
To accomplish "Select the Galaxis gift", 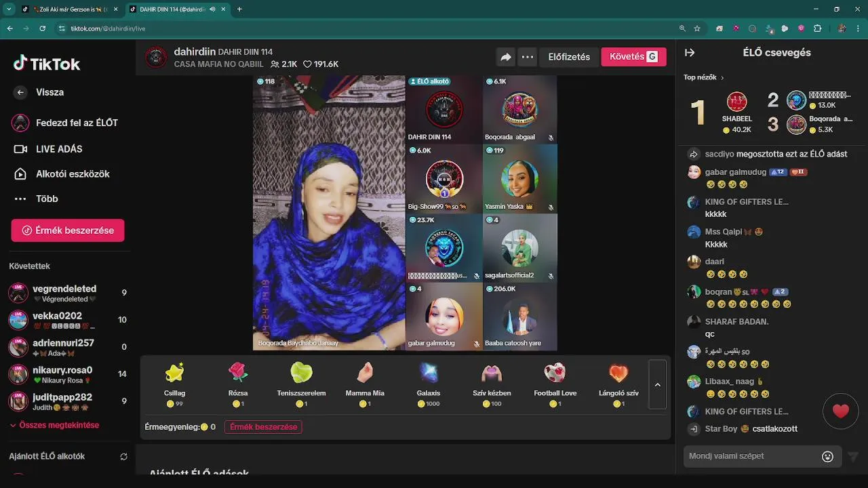I will (429, 384).
